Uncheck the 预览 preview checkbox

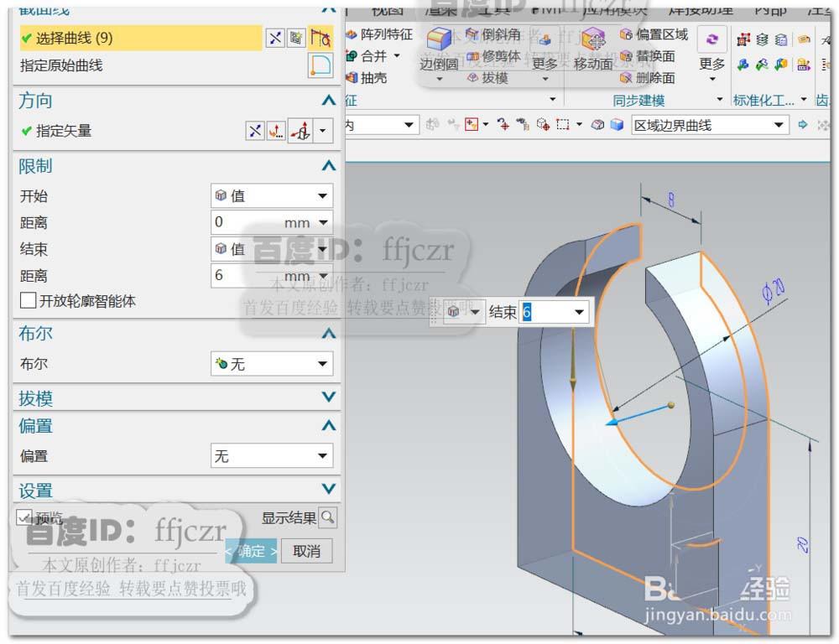pyautogui.click(x=23, y=518)
